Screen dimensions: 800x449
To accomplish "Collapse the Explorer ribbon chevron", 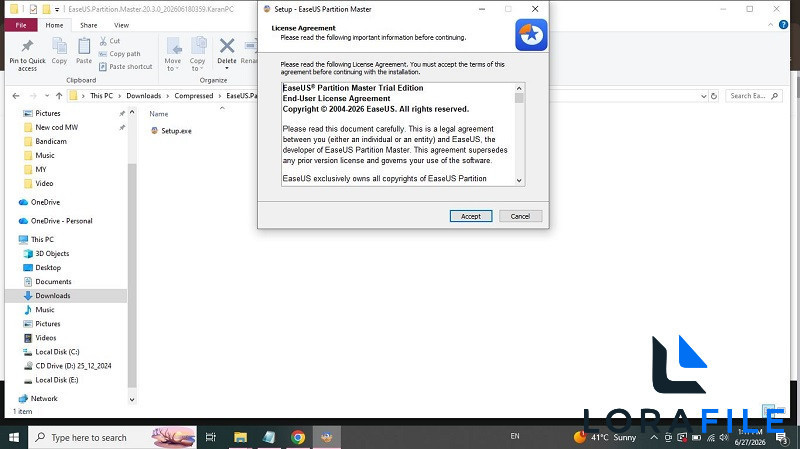I will pyautogui.click(x=770, y=25).
